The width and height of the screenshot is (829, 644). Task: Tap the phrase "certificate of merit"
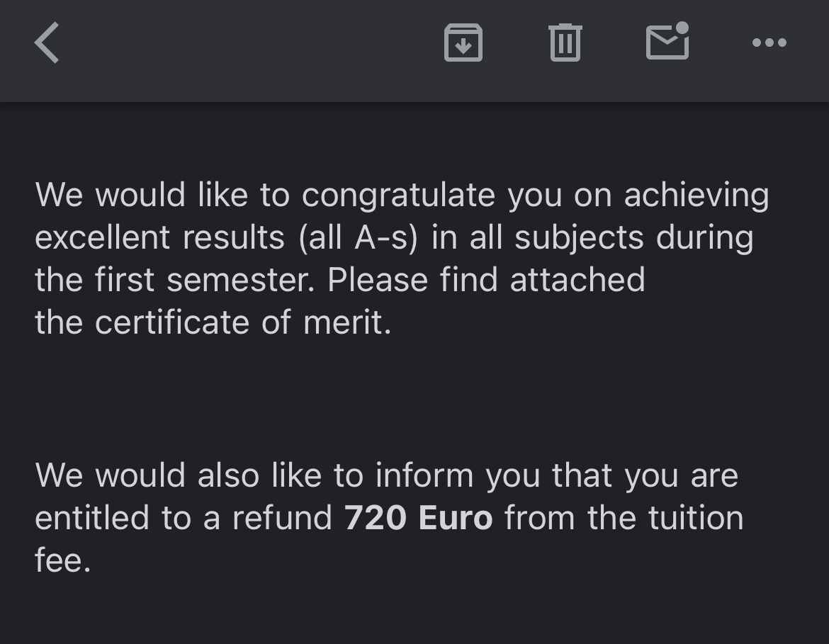241,323
